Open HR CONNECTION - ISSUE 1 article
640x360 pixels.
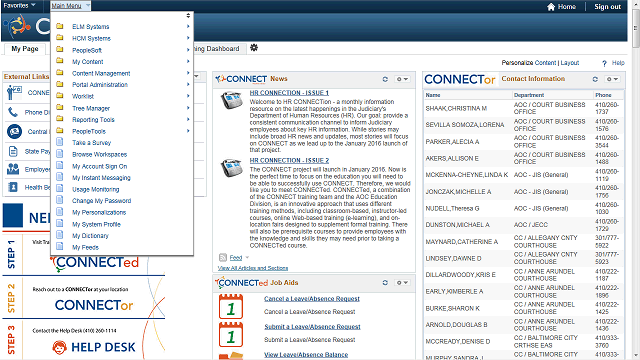click(289, 93)
